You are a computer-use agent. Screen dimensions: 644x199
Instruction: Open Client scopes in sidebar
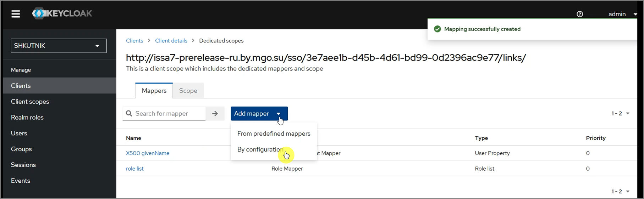click(60, 102)
